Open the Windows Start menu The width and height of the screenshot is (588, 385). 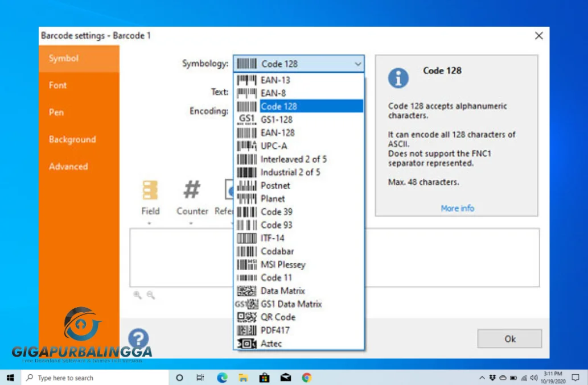[x=10, y=378]
